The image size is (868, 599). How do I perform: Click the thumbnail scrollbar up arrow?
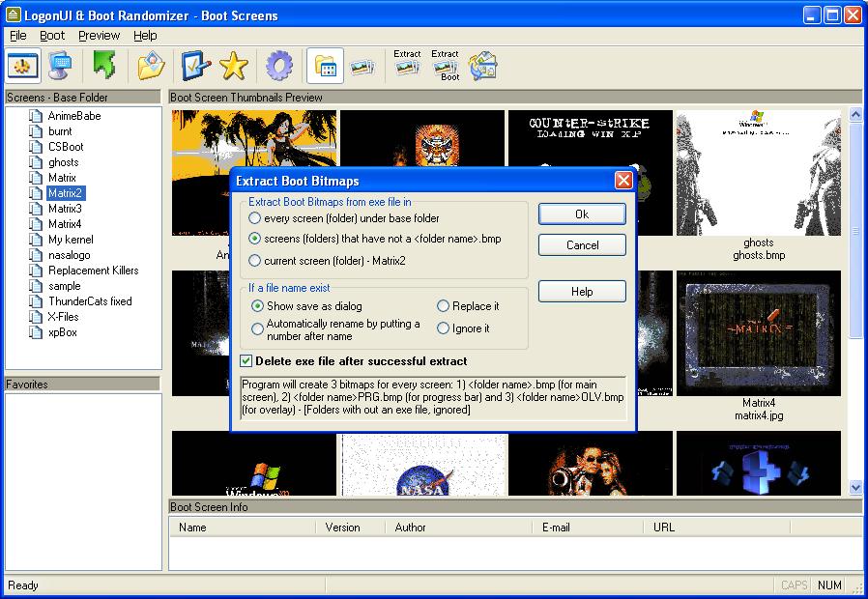click(855, 115)
